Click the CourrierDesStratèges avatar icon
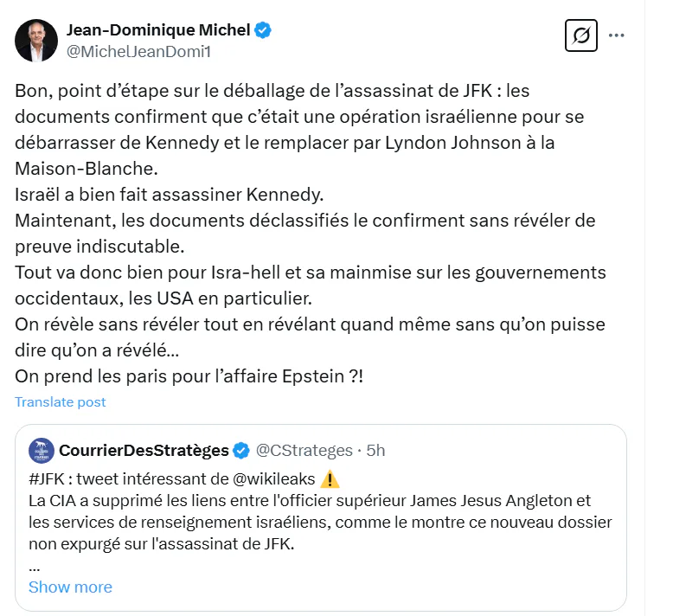The image size is (673, 616). coord(42,451)
